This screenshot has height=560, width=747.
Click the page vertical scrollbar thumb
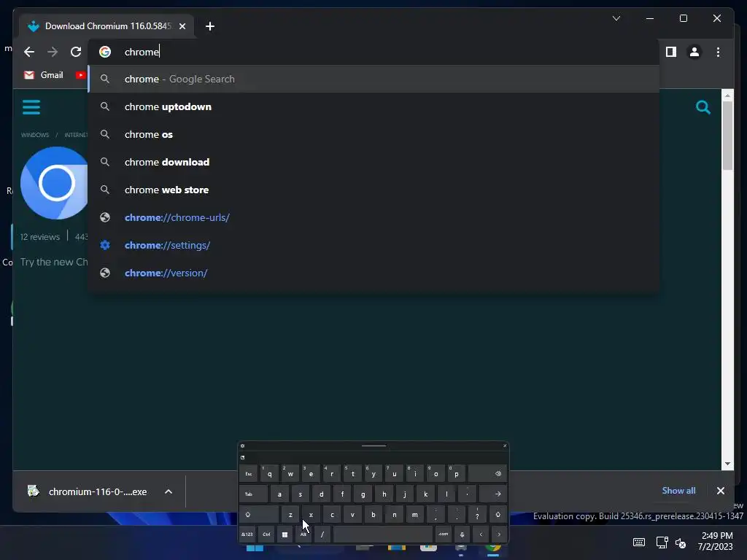tap(727, 136)
